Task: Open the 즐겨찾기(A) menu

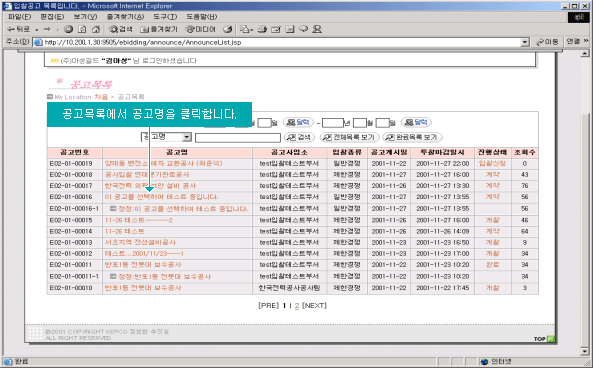Action: (125, 17)
